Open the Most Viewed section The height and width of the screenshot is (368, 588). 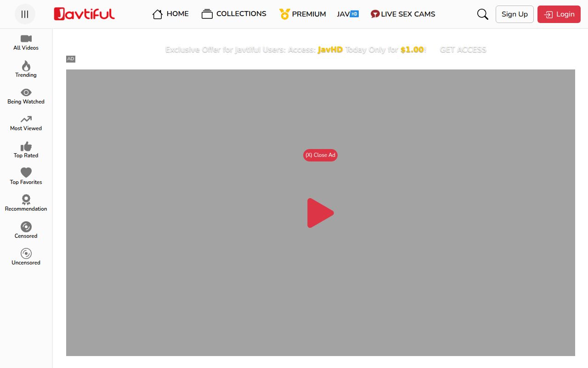pyautogui.click(x=25, y=123)
